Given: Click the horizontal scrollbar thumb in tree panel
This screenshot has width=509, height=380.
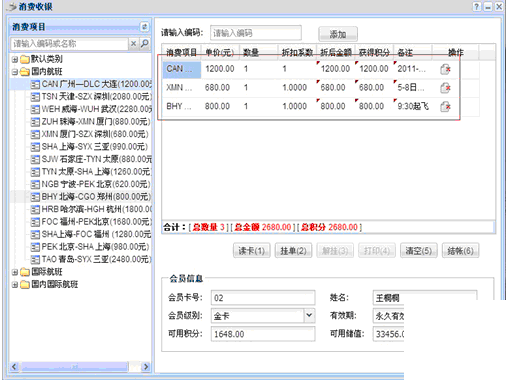Looking at the screenshot, I should coord(74,367).
